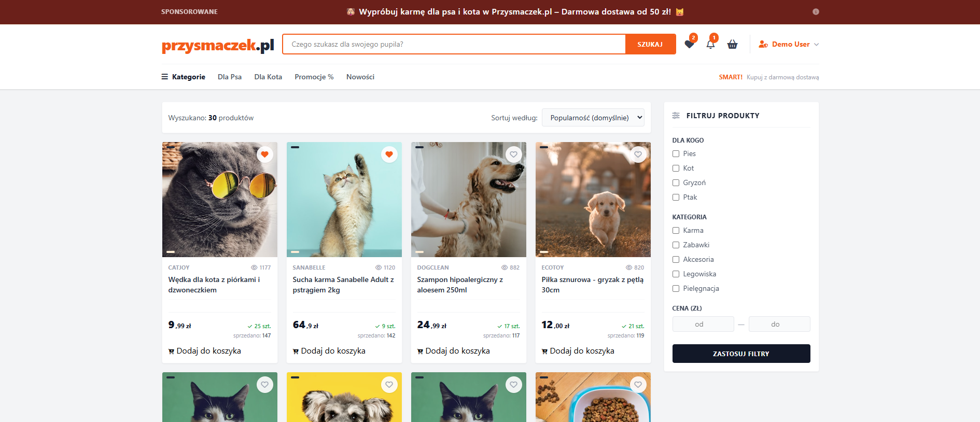Favorite the Szampon hipoalergiczny product heart

click(513, 154)
